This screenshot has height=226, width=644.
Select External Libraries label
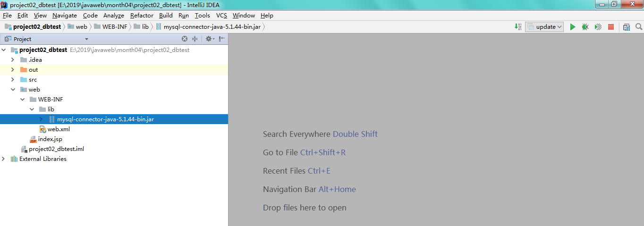tap(43, 159)
